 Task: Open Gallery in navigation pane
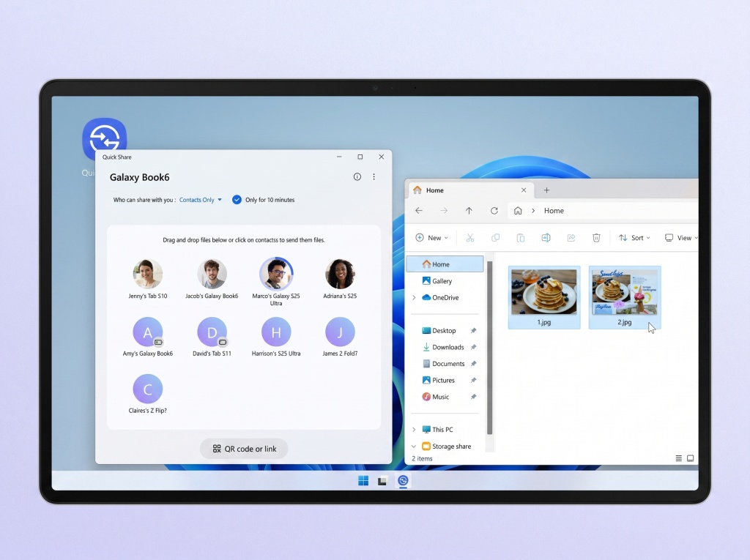[x=437, y=281]
